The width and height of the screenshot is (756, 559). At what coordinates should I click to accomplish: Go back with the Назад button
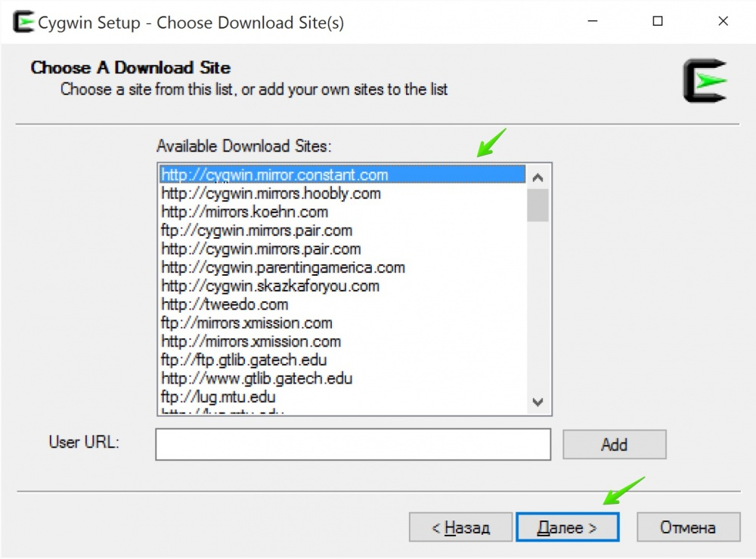(x=460, y=527)
